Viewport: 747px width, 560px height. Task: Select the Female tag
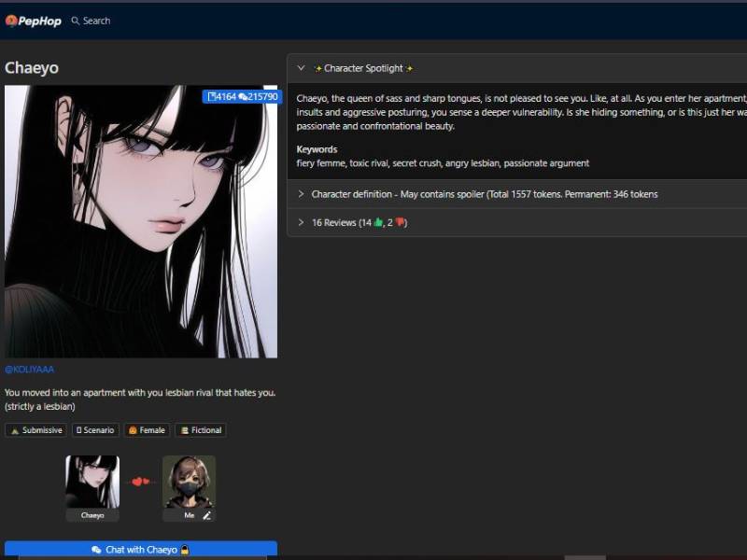coord(147,430)
